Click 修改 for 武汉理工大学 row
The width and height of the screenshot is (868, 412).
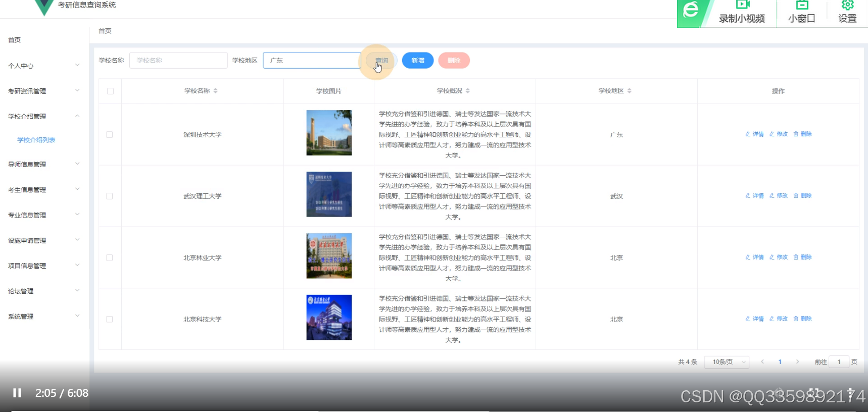[779, 196]
